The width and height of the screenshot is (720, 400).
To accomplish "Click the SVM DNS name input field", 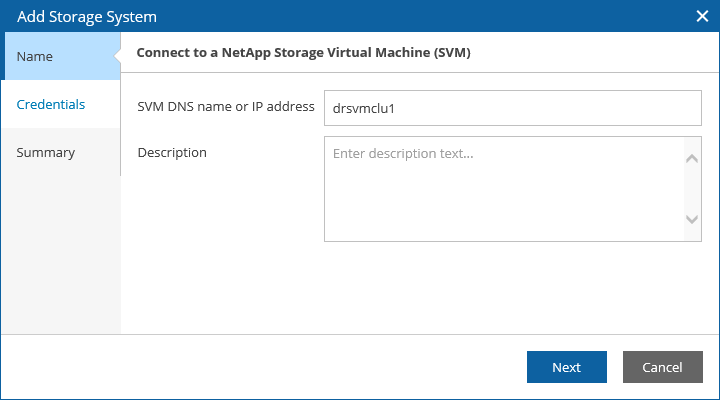I will click(512, 108).
